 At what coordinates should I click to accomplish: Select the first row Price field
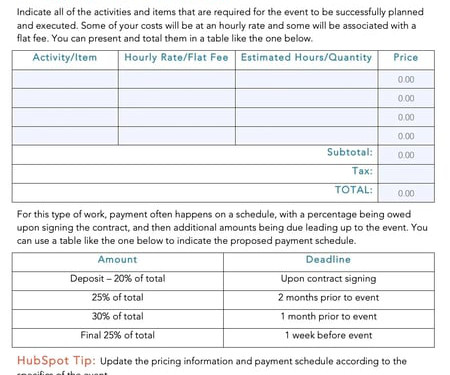[x=406, y=79]
